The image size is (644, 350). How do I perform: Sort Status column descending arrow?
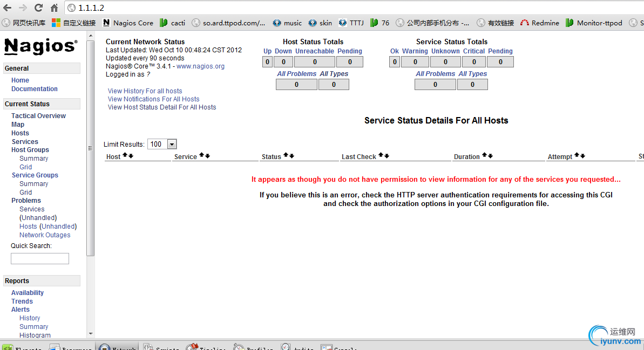(292, 156)
